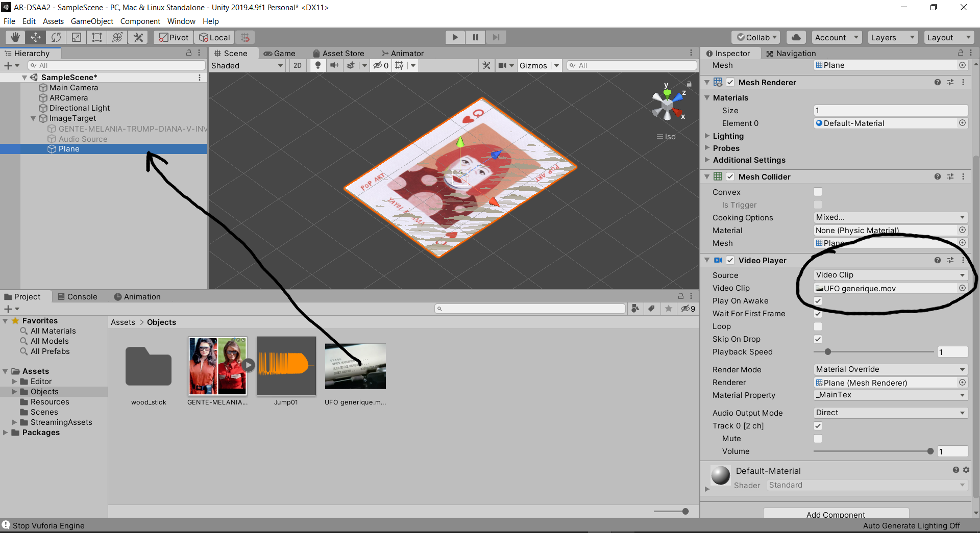The height and width of the screenshot is (533, 980).
Task: Select the Move tool
Action: [36, 37]
